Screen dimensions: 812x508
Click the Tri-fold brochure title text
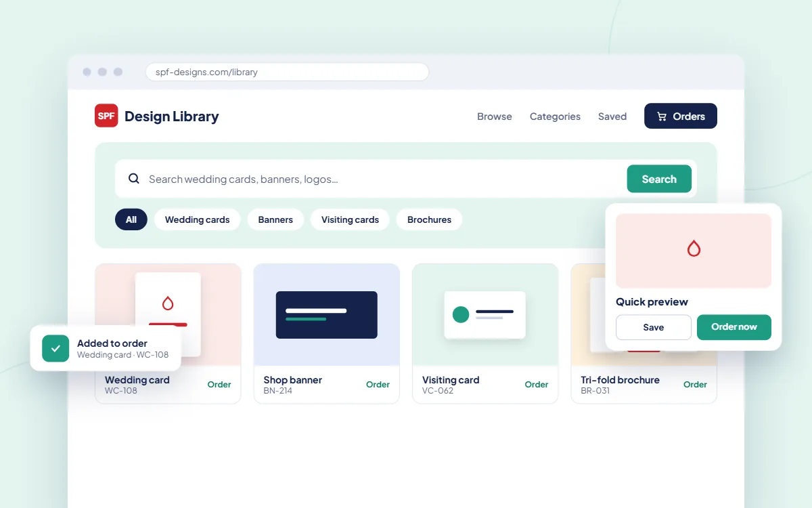621,380
